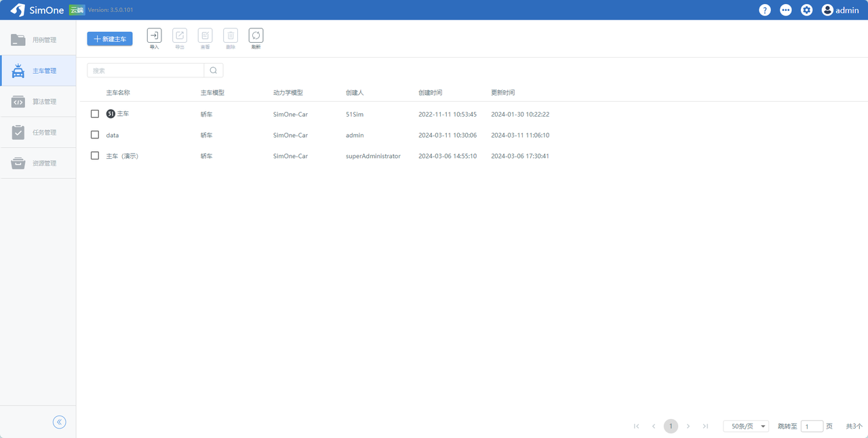
Task: Collapse the left sidebar with double chevron
Action: 60,422
